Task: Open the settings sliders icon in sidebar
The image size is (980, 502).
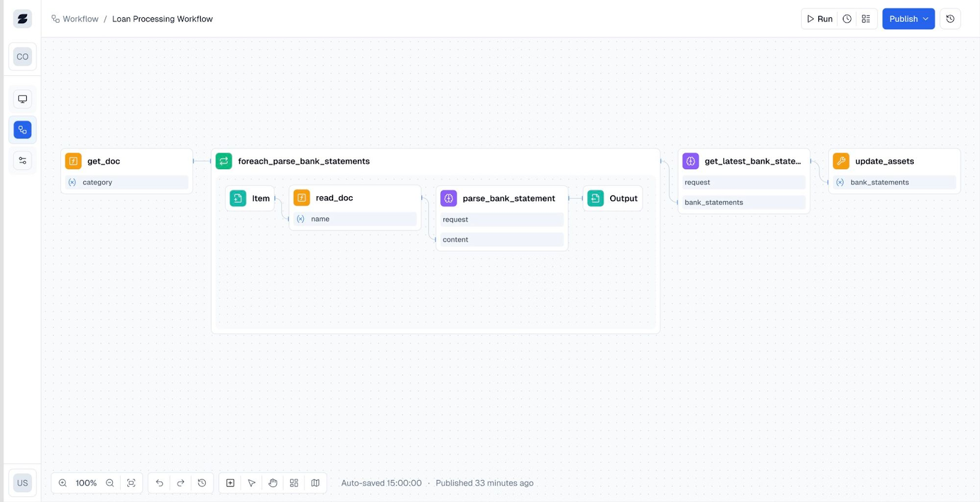Action: pos(23,161)
